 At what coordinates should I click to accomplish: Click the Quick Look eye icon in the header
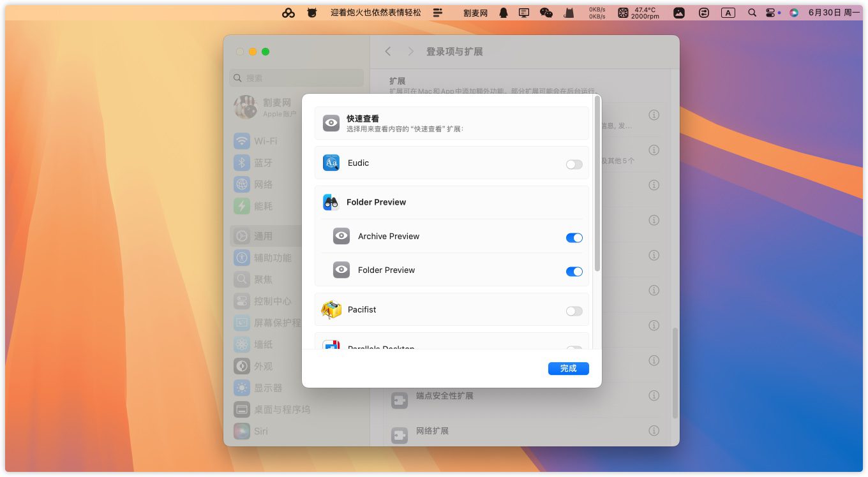pos(331,123)
